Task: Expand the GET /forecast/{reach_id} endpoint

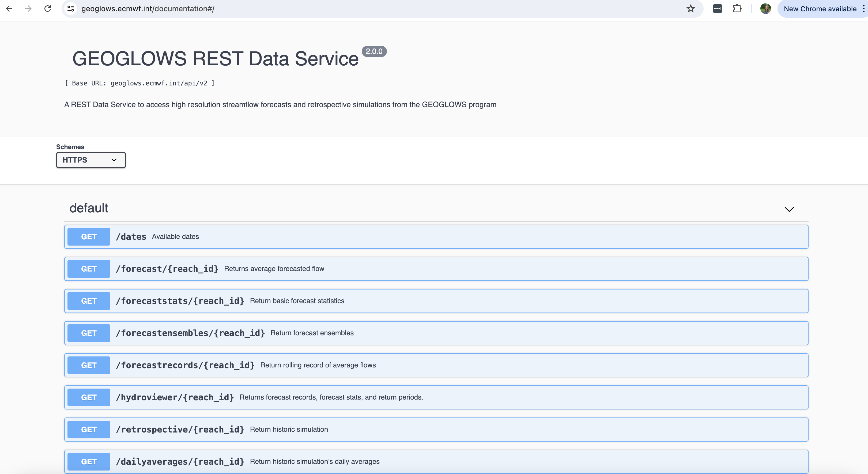Action: tap(436, 269)
